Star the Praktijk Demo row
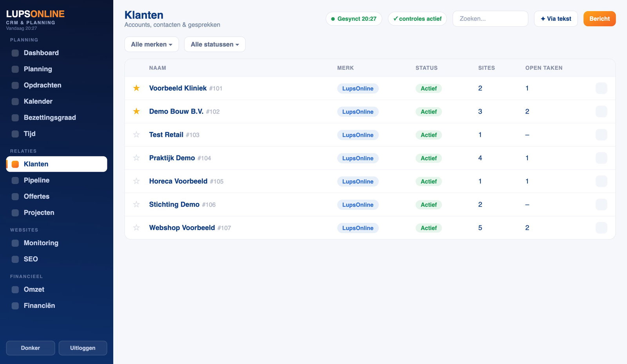This screenshot has width=627, height=364. pos(136,158)
